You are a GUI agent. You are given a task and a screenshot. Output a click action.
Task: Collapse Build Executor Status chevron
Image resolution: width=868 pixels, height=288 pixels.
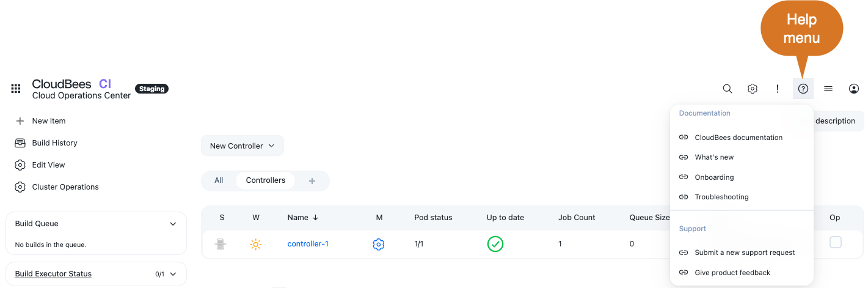pyautogui.click(x=173, y=275)
